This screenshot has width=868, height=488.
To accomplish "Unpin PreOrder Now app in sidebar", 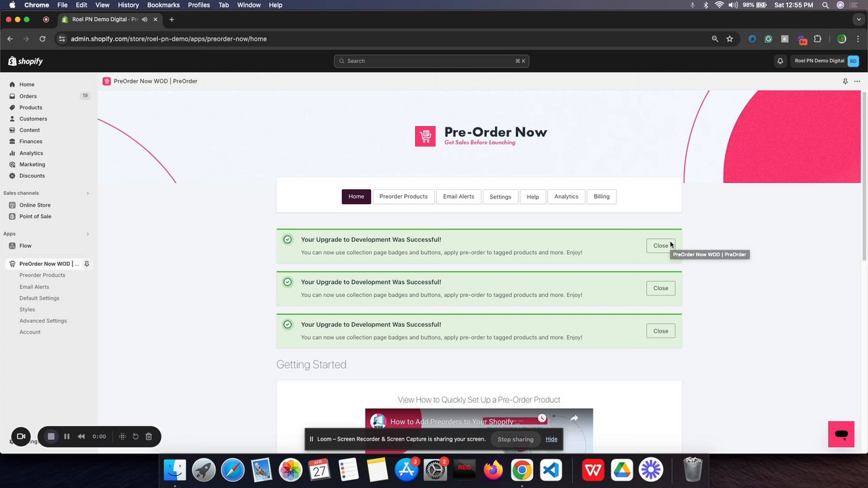I will [x=87, y=264].
